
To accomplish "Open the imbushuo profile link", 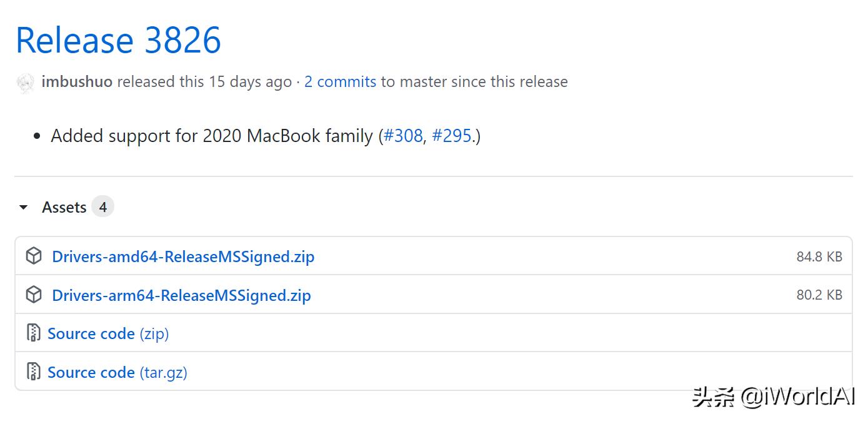I will (x=77, y=82).
